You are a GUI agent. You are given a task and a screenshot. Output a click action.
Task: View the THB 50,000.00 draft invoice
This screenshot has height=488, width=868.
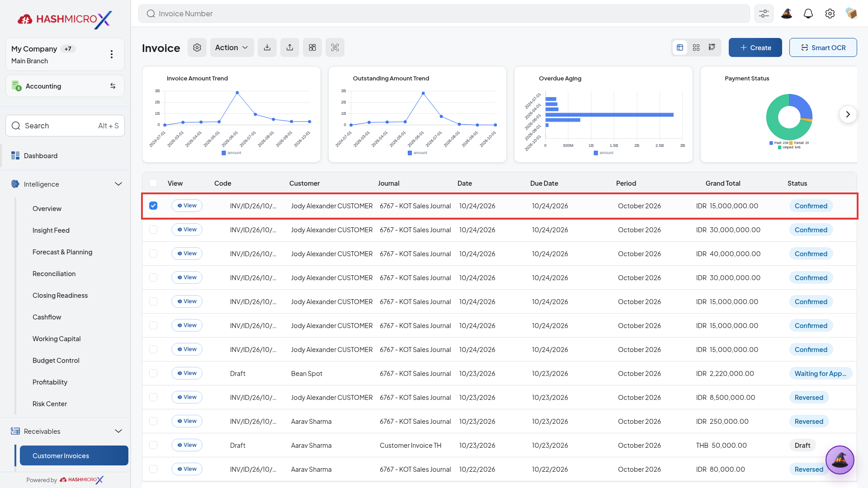pyautogui.click(x=187, y=445)
